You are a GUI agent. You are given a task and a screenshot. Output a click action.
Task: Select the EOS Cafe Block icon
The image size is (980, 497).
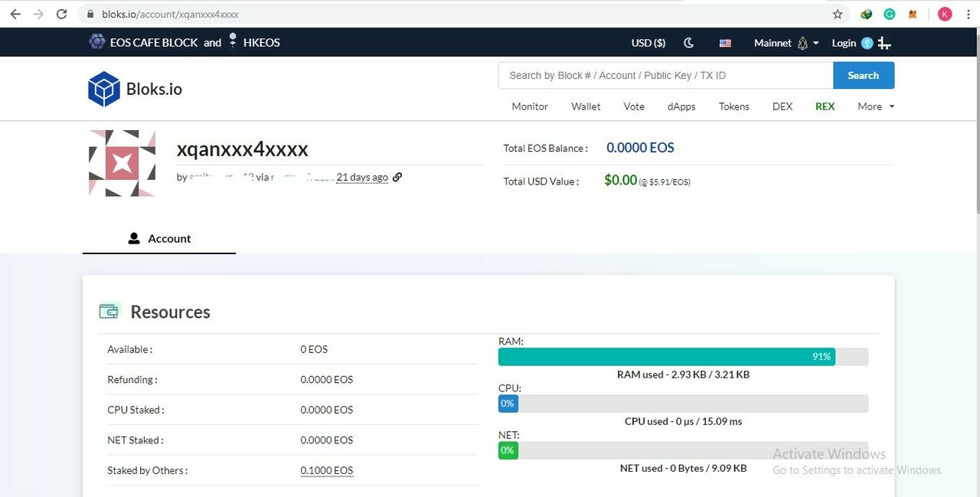96,42
